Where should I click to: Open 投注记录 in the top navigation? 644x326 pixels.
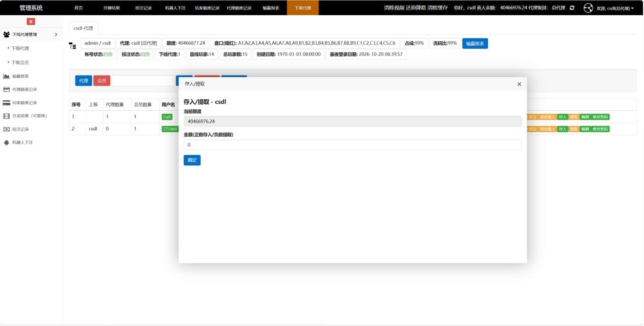click(x=143, y=8)
